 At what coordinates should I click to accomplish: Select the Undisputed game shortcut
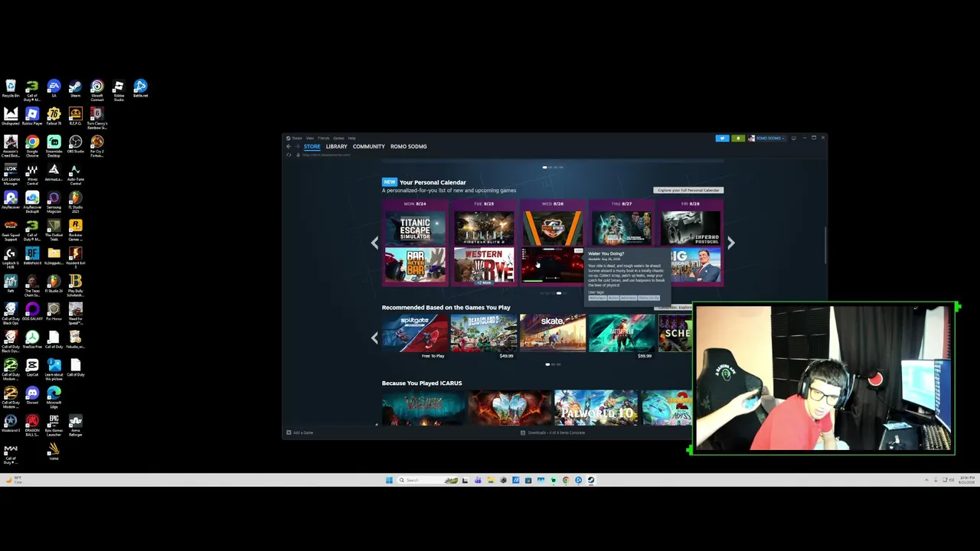coord(11,116)
